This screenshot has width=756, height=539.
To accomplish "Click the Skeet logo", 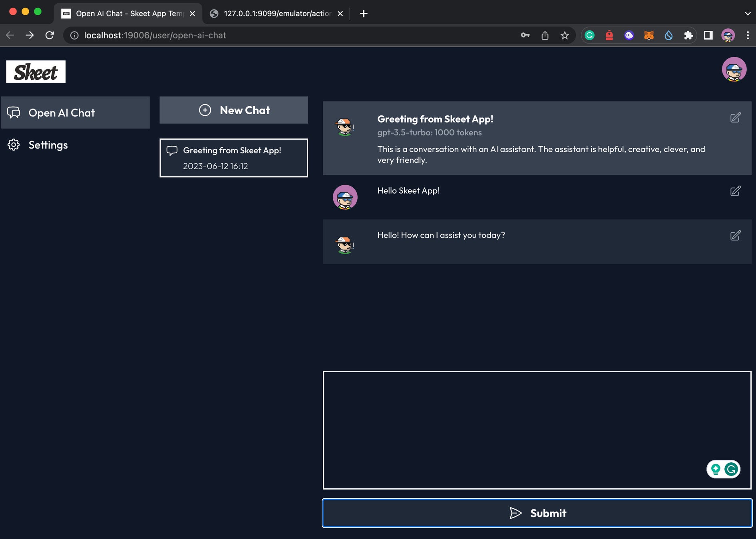I will click(36, 72).
